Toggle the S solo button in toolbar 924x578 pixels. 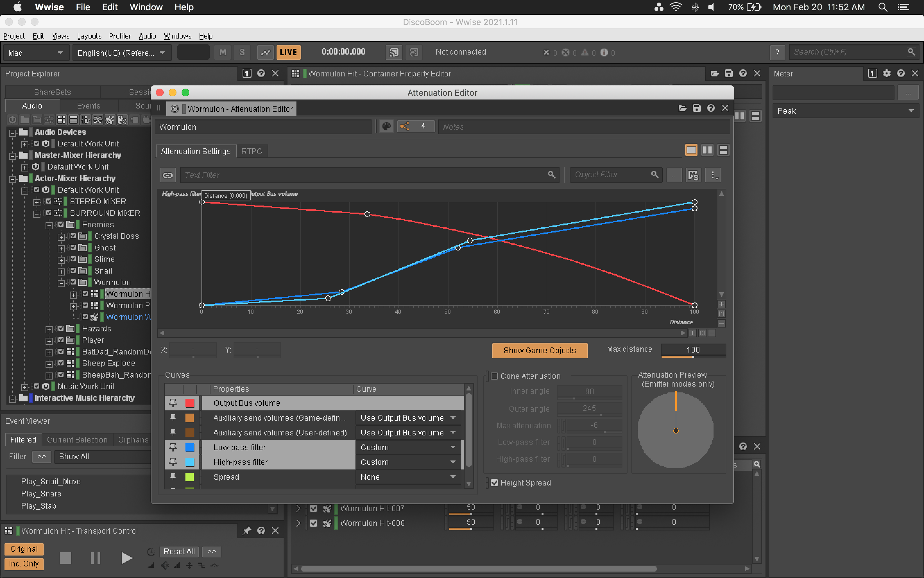pos(242,52)
